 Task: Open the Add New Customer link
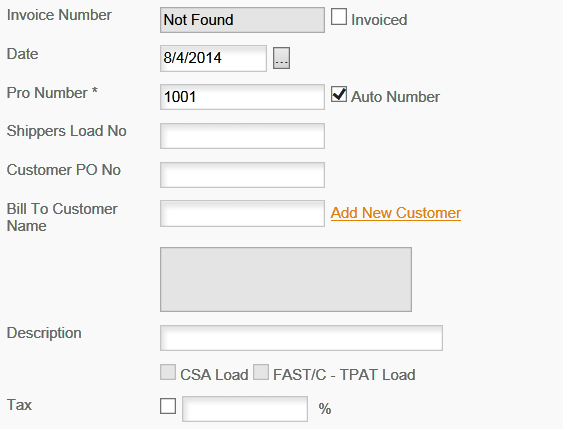pos(396,213)
